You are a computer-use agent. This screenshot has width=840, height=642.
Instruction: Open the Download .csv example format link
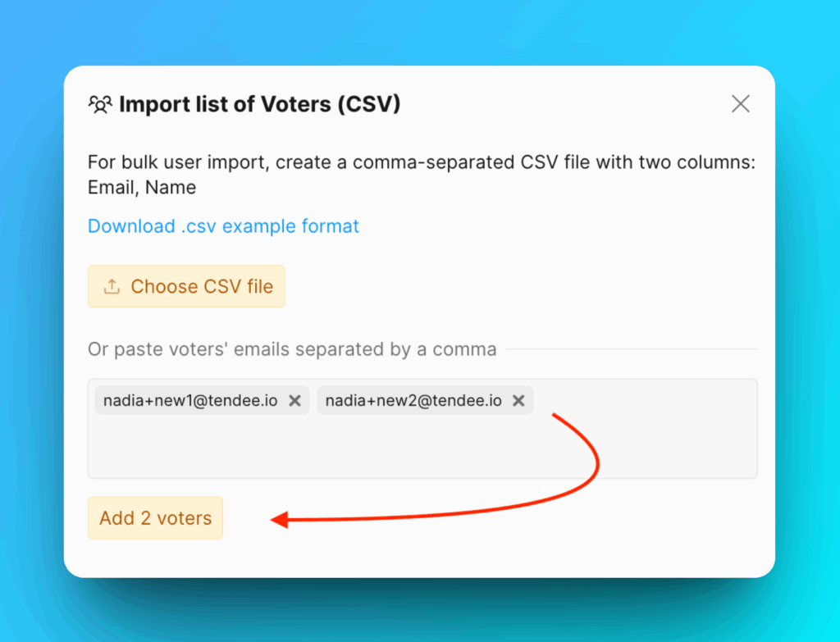point(223,226)
